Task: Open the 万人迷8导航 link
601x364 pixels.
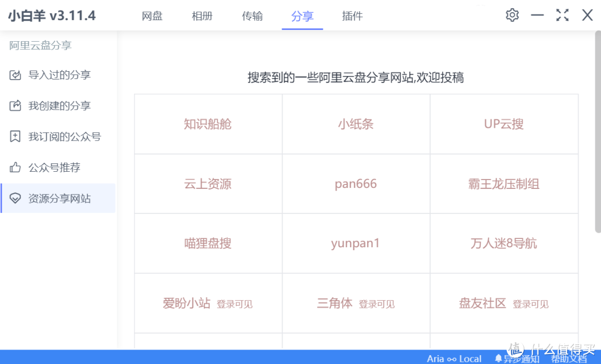Action: [504, 243]
